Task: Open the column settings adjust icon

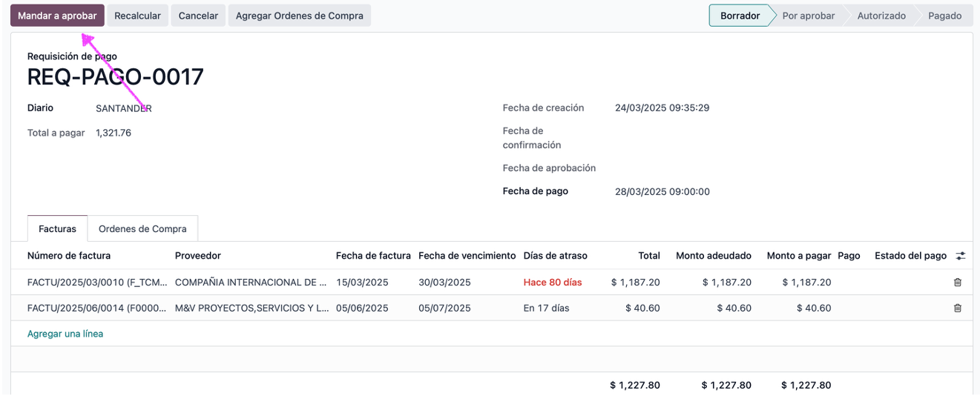Action: pyautogui.click(x=961, y=256)
